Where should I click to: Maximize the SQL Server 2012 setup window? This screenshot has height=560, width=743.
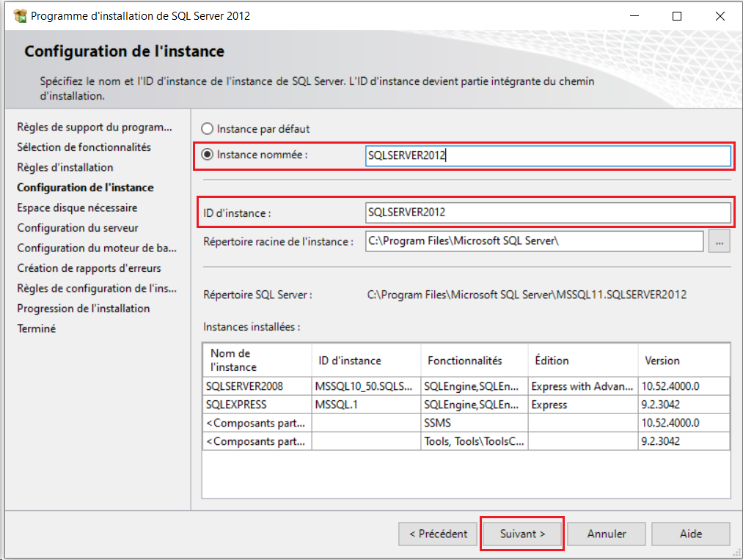[677, 15]
